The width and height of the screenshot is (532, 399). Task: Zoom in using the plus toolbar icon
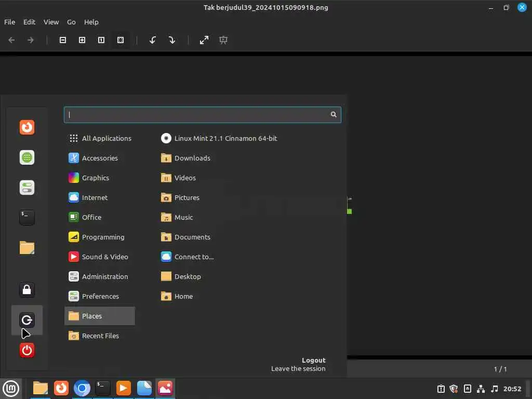click(x=82, y=40)
